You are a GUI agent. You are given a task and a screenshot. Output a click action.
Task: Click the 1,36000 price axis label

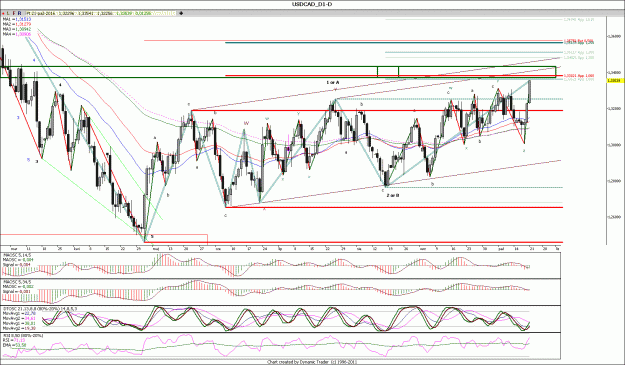[x=613, y=36]
